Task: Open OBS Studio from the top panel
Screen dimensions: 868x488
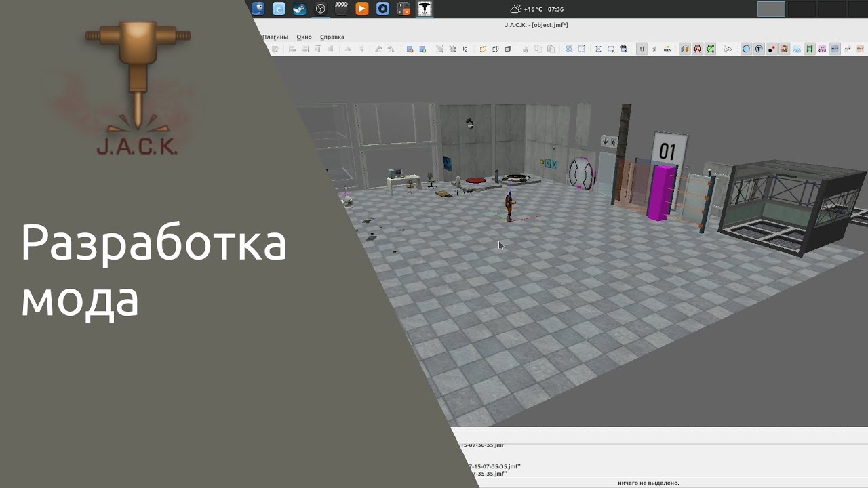Action: point(320,9)
